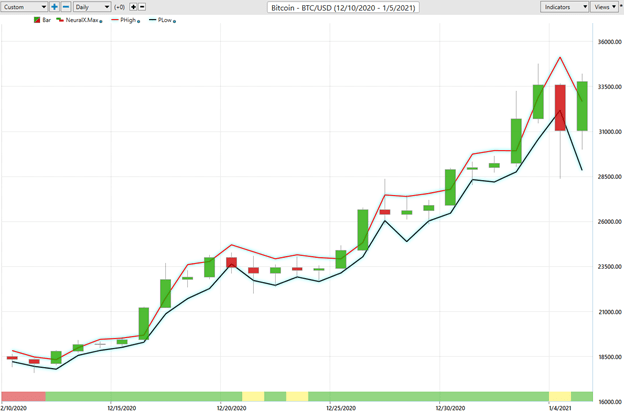Toggle the PHigh red line legend entry
The height and width of the screenshot is (416, 624).
[126, 20]
